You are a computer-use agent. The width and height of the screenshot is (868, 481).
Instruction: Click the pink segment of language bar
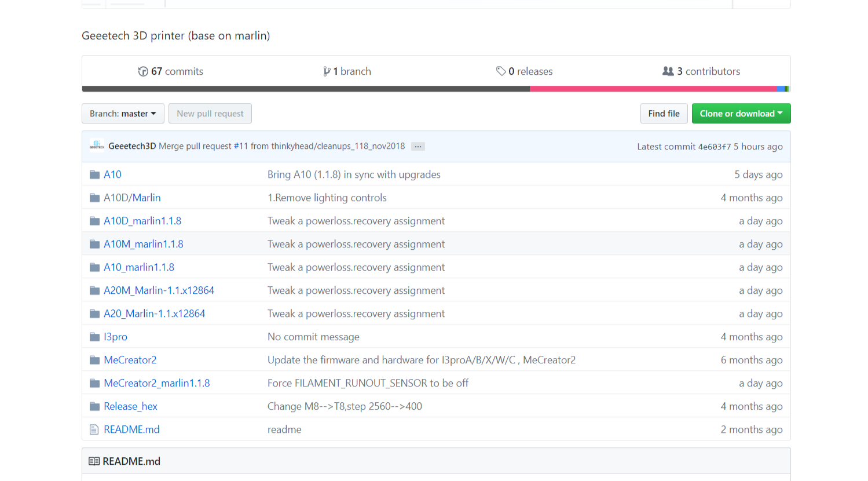click(653, 89)
